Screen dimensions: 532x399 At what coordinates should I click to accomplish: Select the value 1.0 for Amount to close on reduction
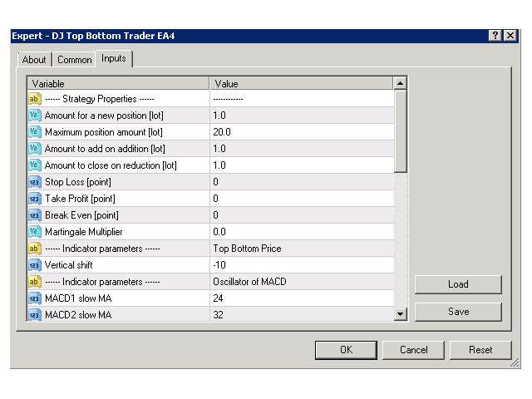pyautogui.click(x=219, y=165)
